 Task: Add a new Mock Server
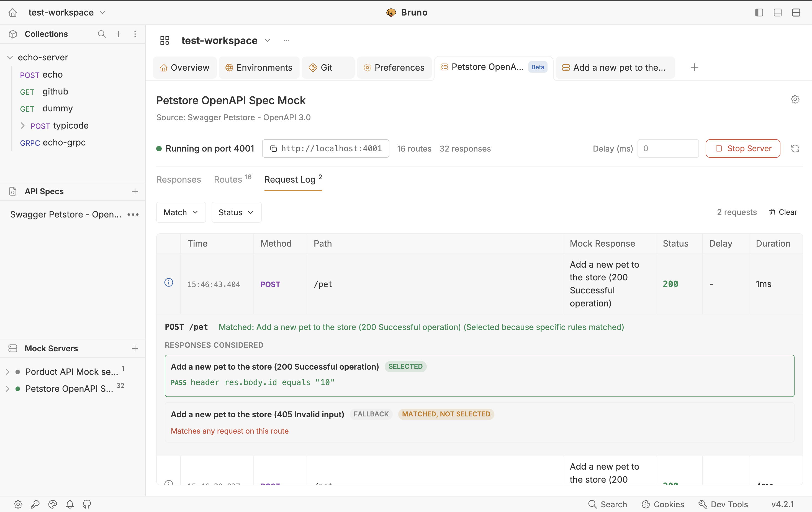click(x=135, y=349)
